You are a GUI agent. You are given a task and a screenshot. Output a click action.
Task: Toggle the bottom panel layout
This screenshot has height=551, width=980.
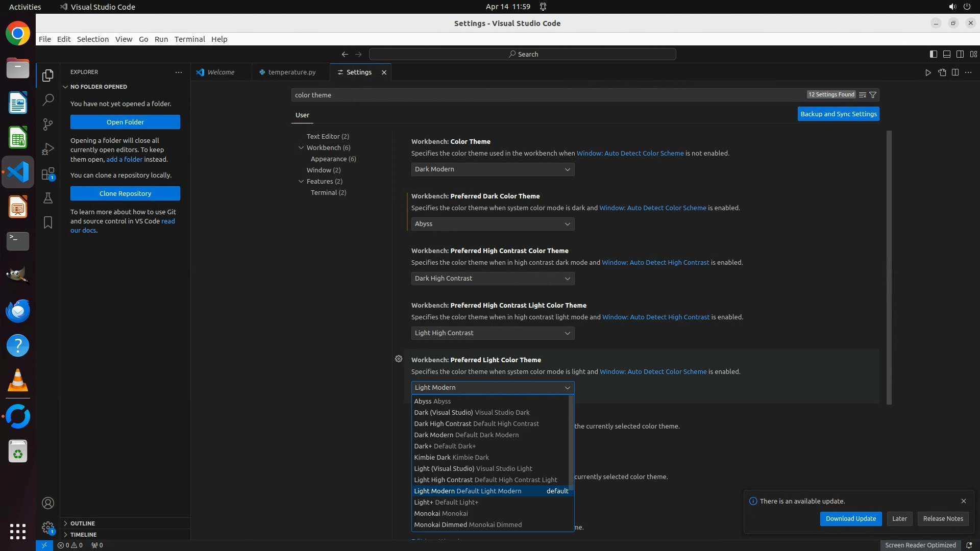tap(946, 54)
